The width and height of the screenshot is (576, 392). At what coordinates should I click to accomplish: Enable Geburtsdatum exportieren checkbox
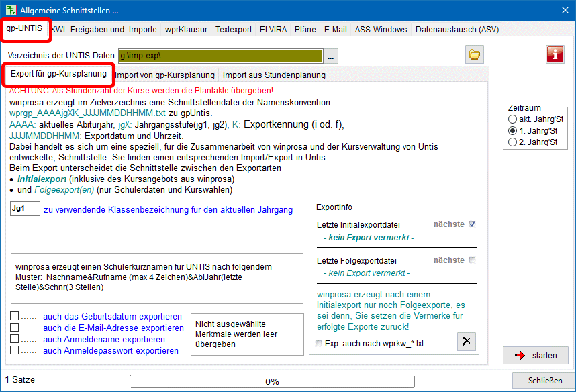[x=15, y=316]
